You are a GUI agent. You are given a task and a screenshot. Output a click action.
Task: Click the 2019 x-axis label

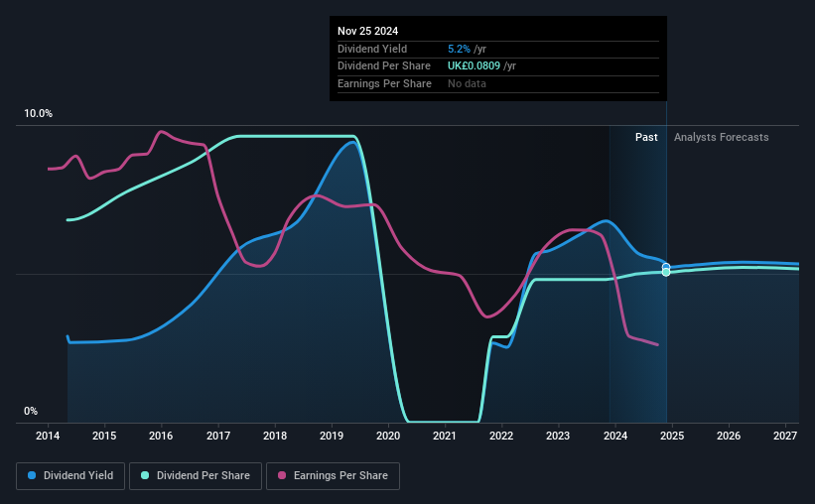(x=332, y=436)
